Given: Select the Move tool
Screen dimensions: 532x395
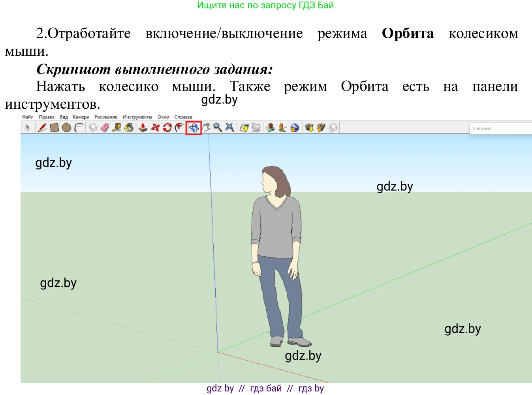Looking at the screenshot, I should click(155, 127).
